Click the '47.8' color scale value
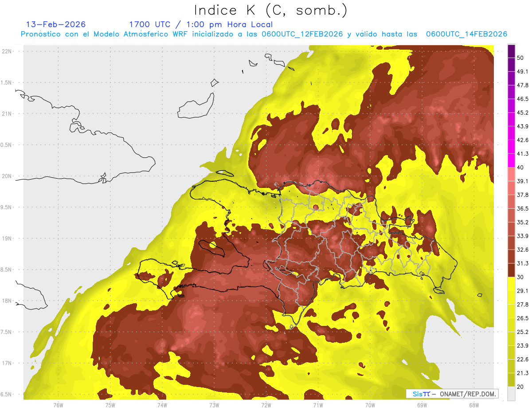Viewport: 532px width, 411px height. click(x=523, y=85)
